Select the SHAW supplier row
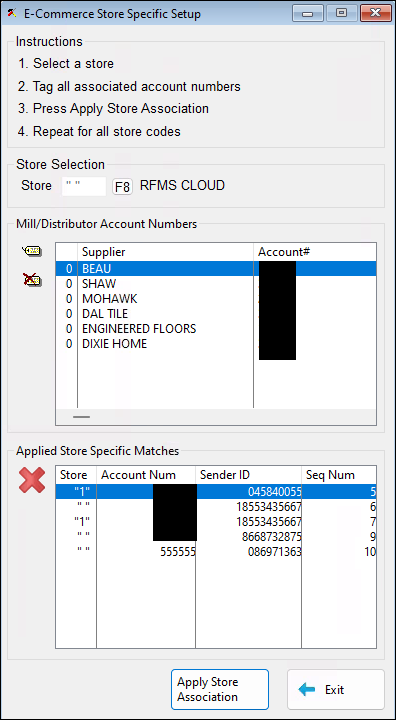The image size is (396, 720). click(x=216, y=284)
